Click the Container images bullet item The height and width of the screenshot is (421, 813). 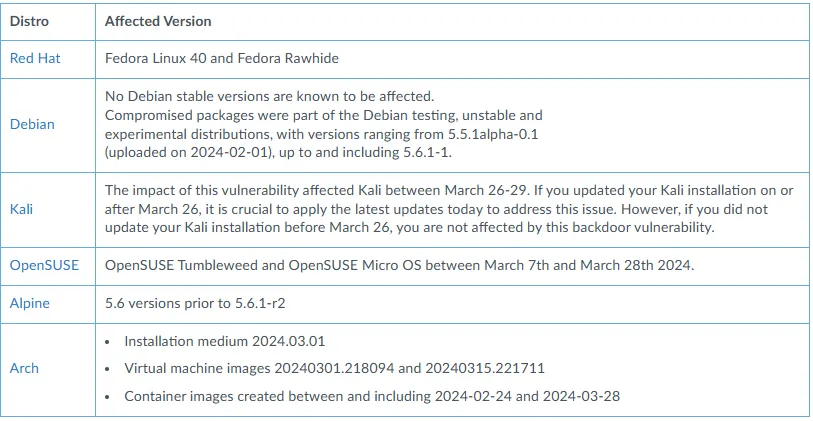coord(372,396)
